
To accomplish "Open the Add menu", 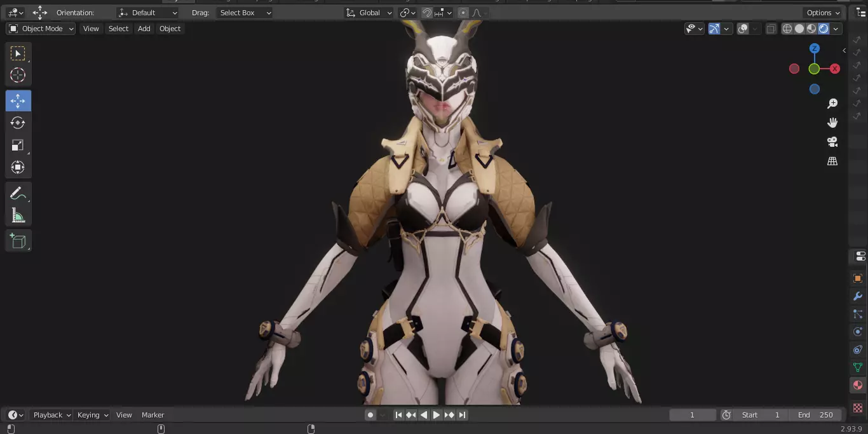I will coord(144,29).
